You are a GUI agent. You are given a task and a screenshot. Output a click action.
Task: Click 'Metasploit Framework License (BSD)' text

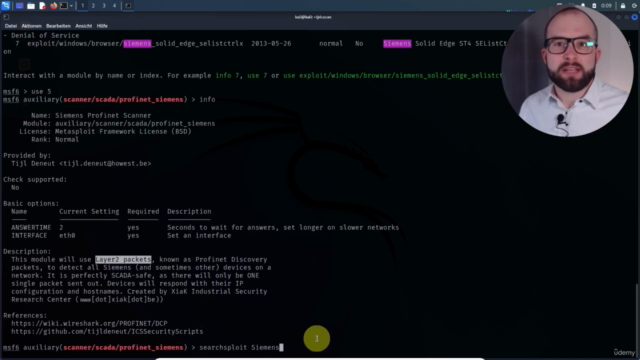[123, 131]
